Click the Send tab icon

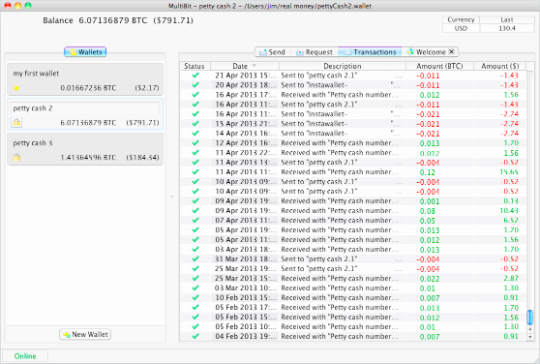pos(263,52)
